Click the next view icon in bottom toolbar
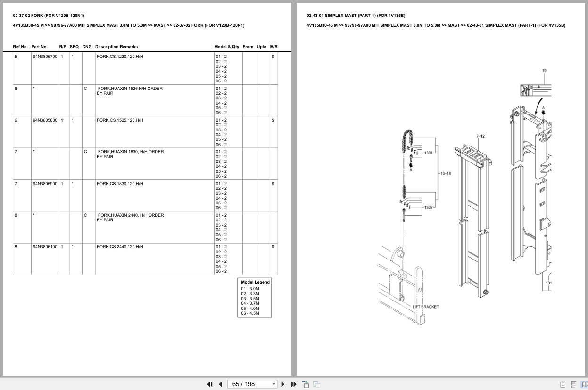The width and height of the screenshot is (588, 390). pyautogui.click(x=316, y=384)
